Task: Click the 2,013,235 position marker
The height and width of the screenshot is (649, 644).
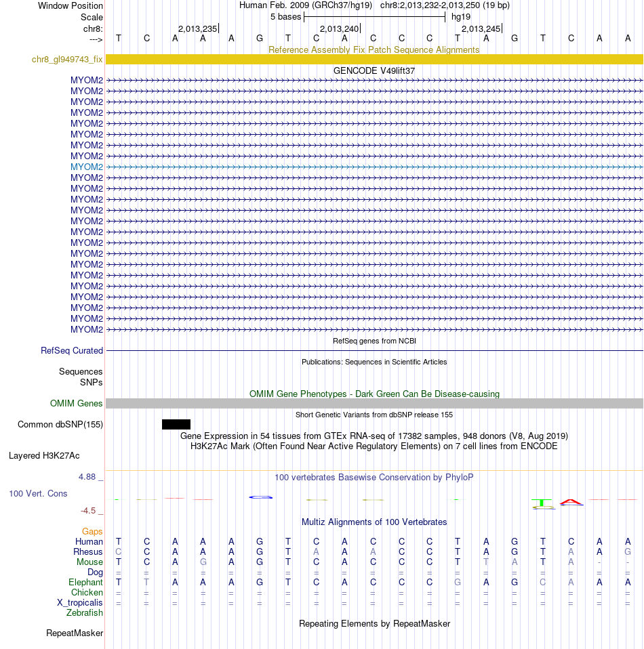Action: [x=197, y=29]
